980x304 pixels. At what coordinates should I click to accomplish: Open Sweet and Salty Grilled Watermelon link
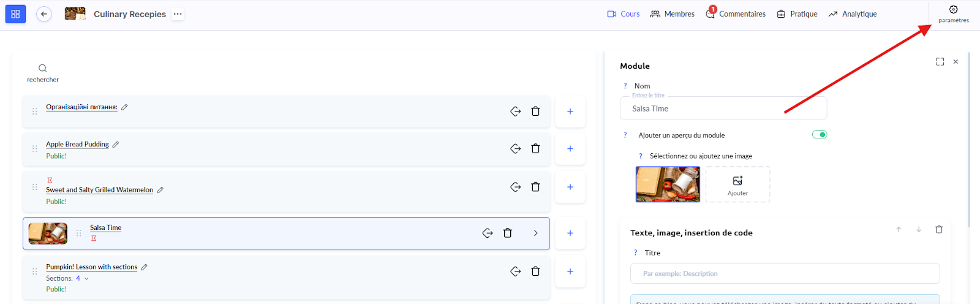click(99, 190)
